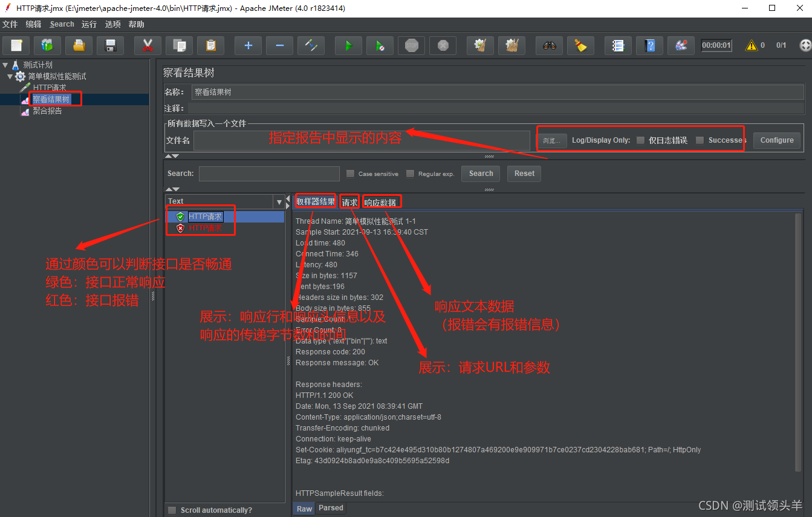Open the Search menu
Image resolution: width=812 pixels, height=517 pixels.
click(62, 24)
